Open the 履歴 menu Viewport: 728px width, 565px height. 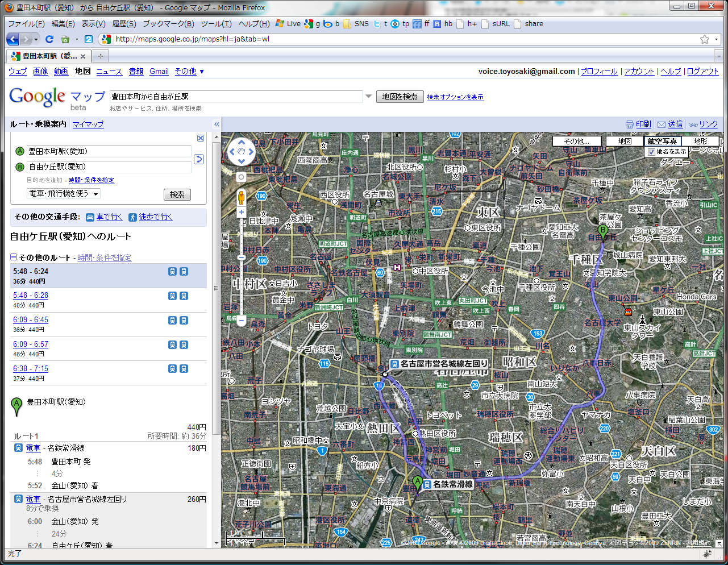124,24
